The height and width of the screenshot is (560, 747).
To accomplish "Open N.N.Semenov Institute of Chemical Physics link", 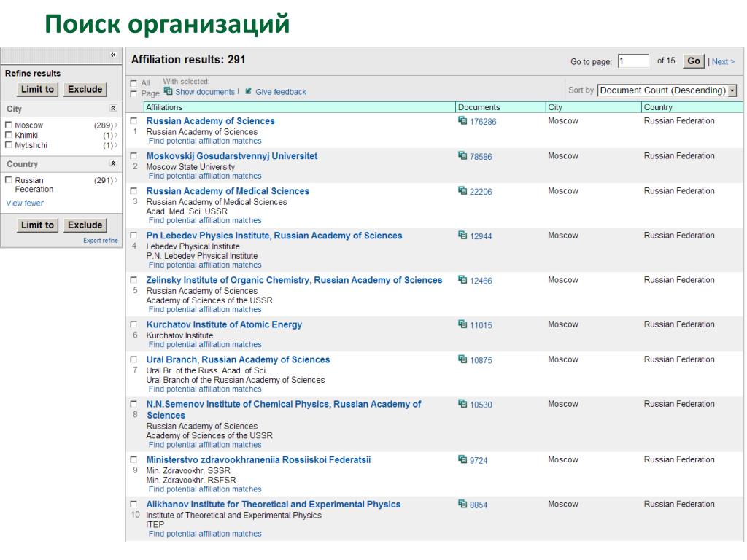I will tap(284, 410).
